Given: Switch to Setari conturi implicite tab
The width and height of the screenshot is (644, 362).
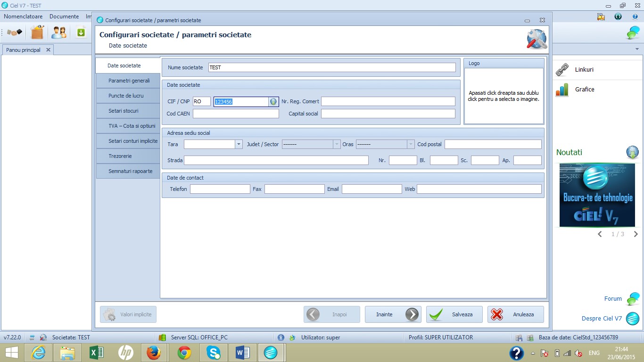Looking at the screenshot, I should tap(128, 141).
